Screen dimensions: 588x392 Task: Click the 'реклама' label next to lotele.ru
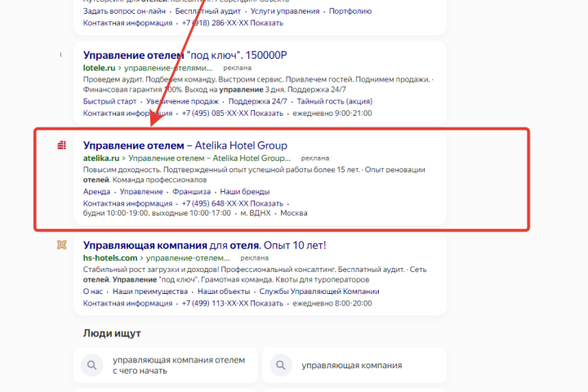[238, 68]
